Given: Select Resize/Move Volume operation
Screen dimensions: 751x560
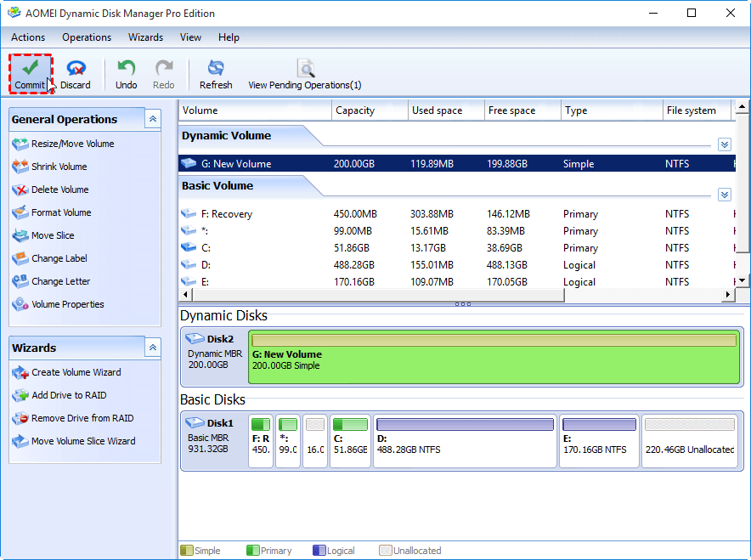Looking at the screenshot, I should pyautogui.click(x=72, y=144).
